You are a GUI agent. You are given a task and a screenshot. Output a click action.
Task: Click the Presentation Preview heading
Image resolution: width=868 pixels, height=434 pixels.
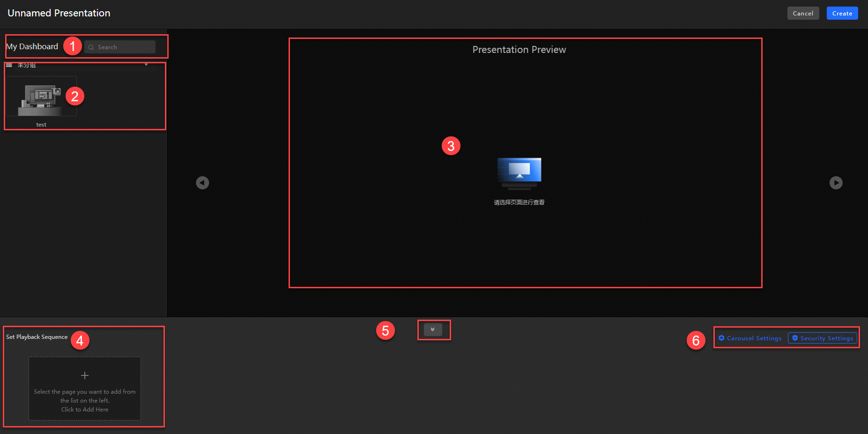[519, 50]
